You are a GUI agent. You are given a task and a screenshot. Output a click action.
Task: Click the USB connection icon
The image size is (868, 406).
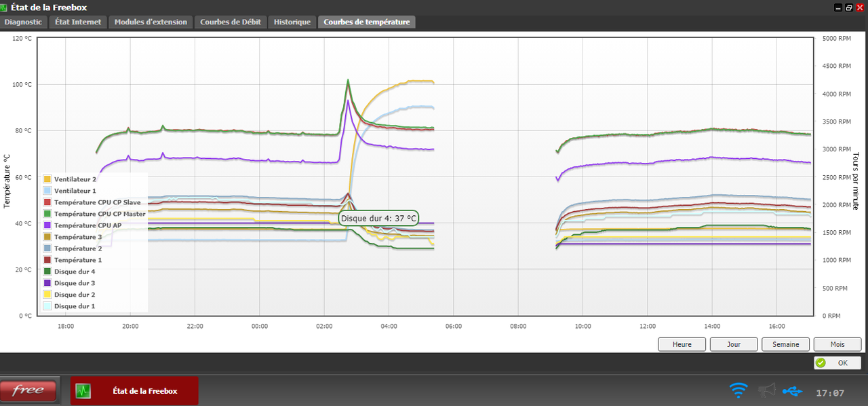click(791, 391)
